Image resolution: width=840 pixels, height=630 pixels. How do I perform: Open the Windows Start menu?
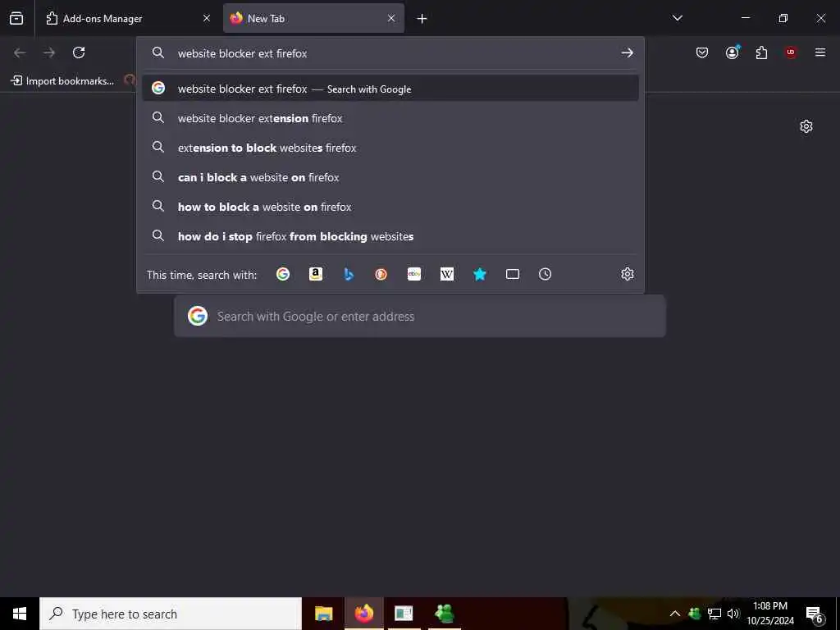pyautogui.click(x=20, y=614)
